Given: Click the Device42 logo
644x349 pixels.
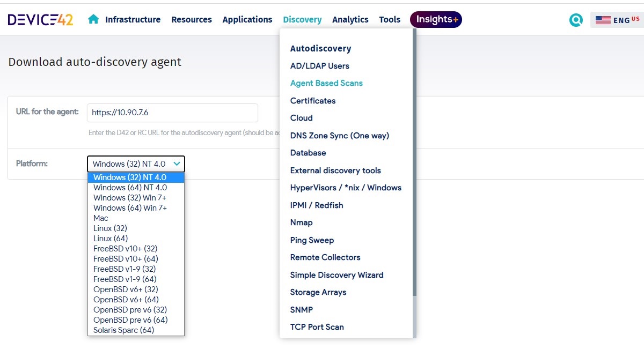Looking at the screenshot, I should tap(40, 20).
